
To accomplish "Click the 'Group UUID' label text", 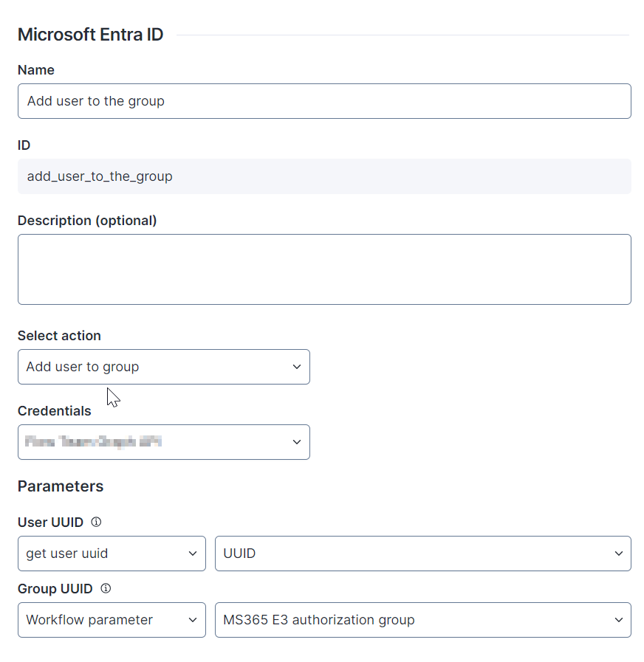I will point(55,589).
